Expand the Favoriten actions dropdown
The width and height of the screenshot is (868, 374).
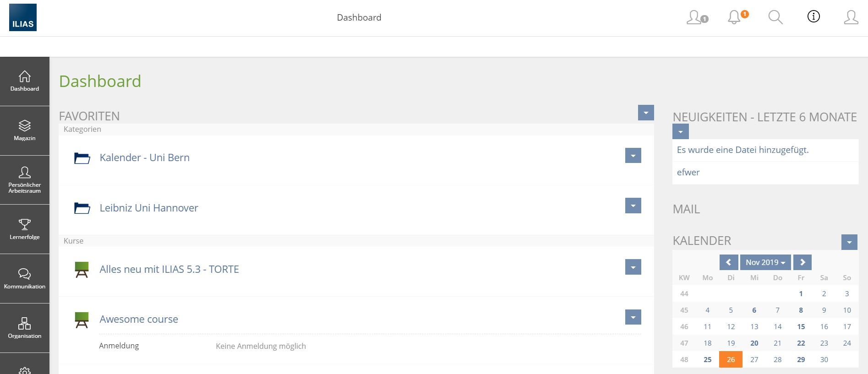646,113
